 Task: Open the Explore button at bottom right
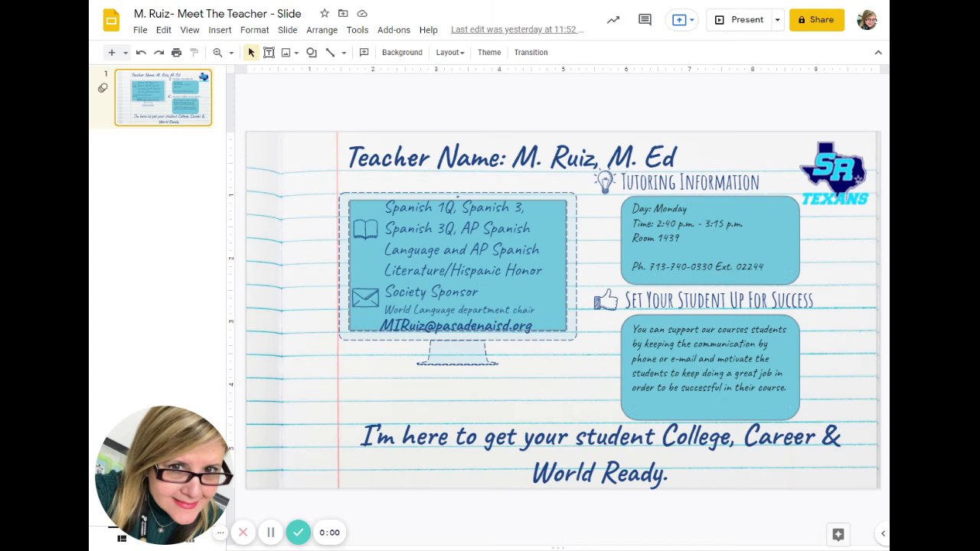838,534
